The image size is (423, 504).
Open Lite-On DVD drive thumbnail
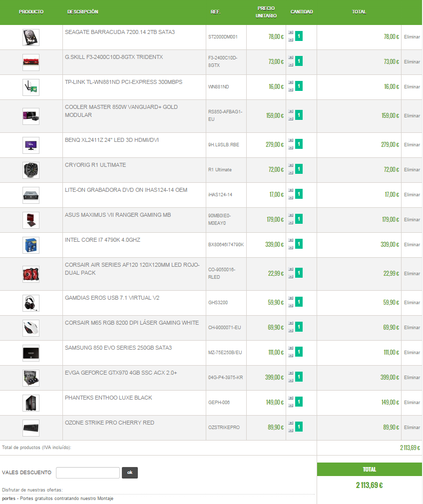pos(31,195)
